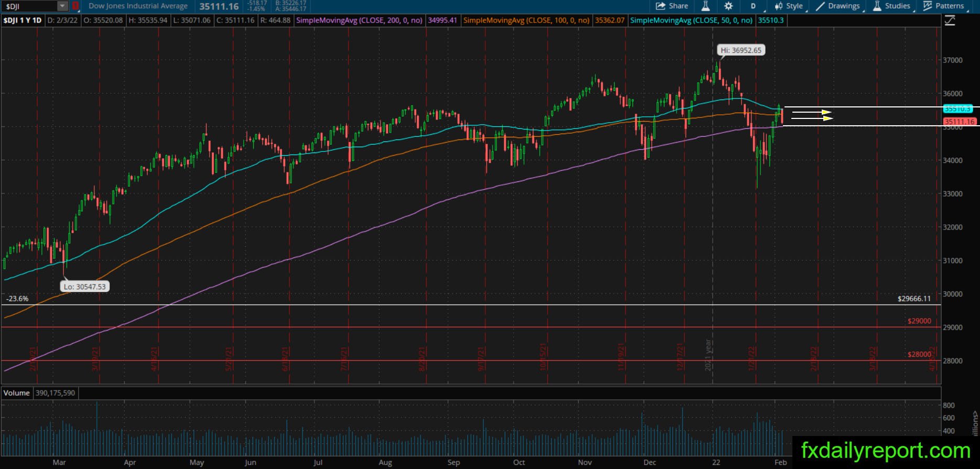Click the 34995.41 SMA 200 value
This screenshot has width=980, height=469.
tap(442, 20)
